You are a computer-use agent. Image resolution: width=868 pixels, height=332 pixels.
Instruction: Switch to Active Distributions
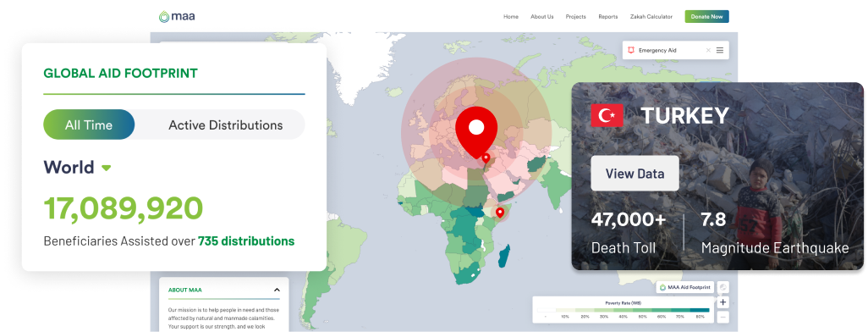225,125
